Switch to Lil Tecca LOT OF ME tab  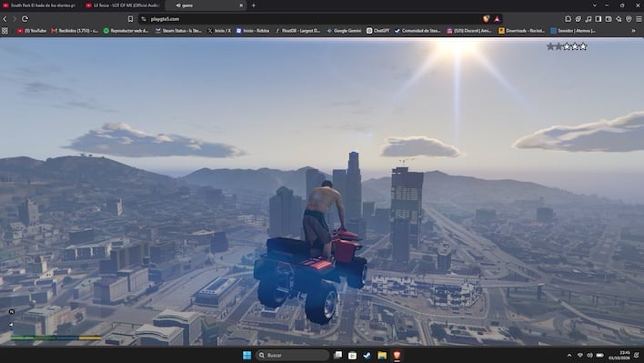tap(123, 5)
